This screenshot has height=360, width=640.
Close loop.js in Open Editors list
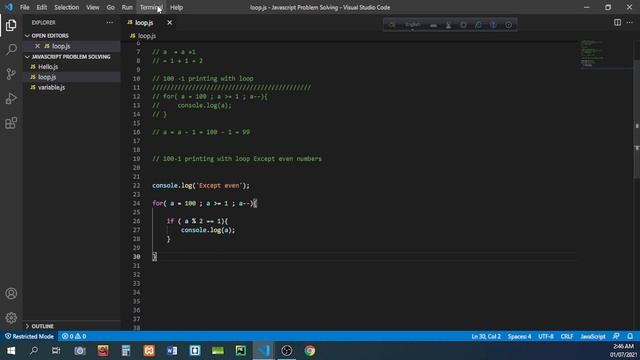click(x=38, y=46)
